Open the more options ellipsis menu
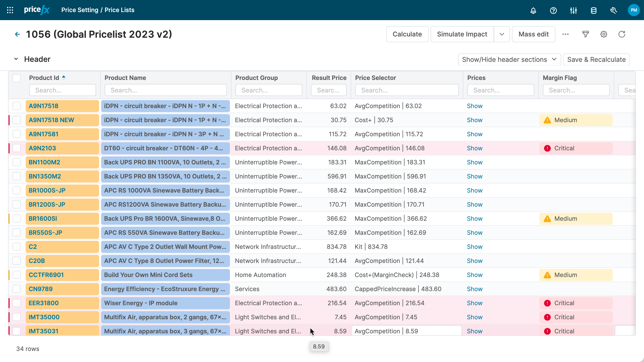Viewport: 644px width, 362px height. click(x=565, y=34)
